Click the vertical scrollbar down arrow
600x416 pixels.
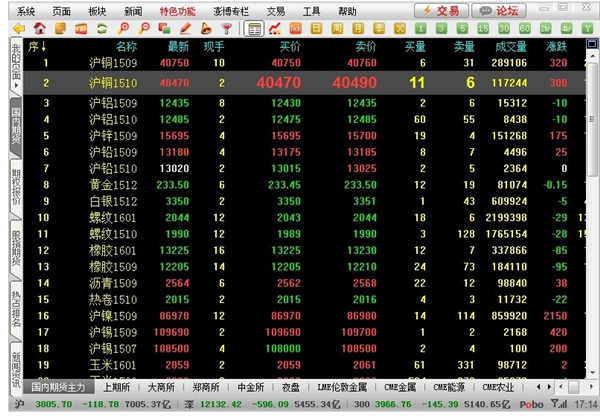coord(592,372)
